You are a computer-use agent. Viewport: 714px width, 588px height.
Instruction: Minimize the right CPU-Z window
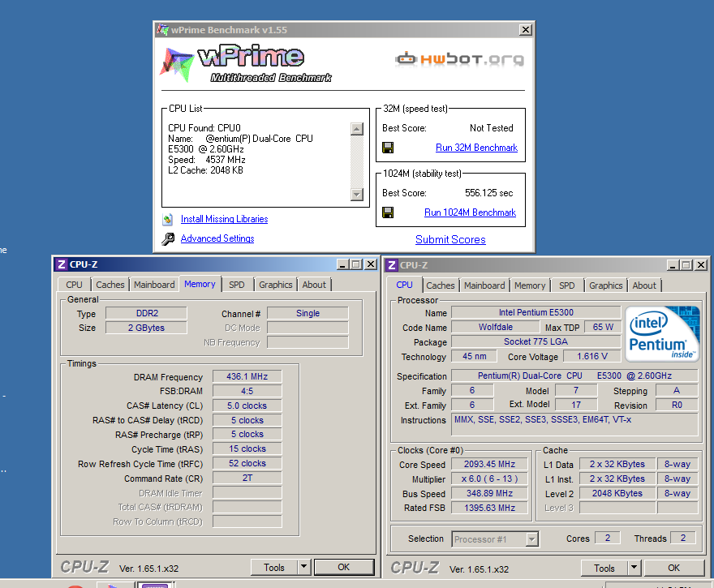673,265
